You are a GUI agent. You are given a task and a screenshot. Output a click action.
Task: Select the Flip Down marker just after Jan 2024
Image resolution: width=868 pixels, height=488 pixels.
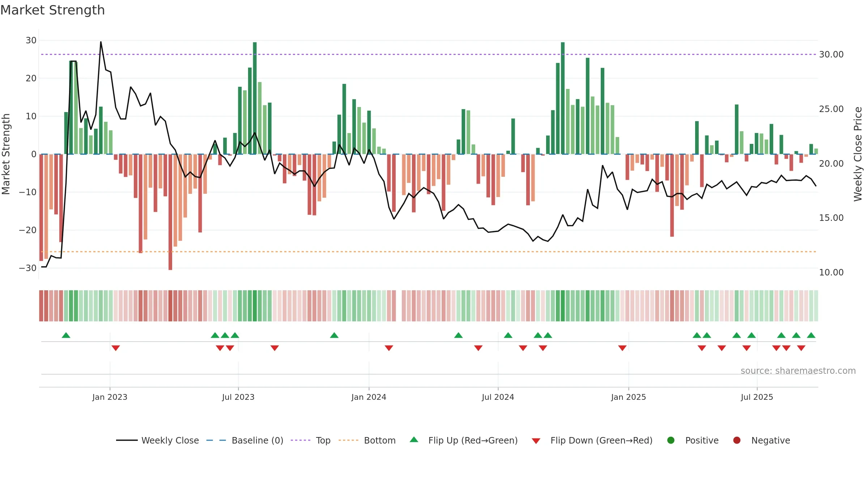point(389,348)
